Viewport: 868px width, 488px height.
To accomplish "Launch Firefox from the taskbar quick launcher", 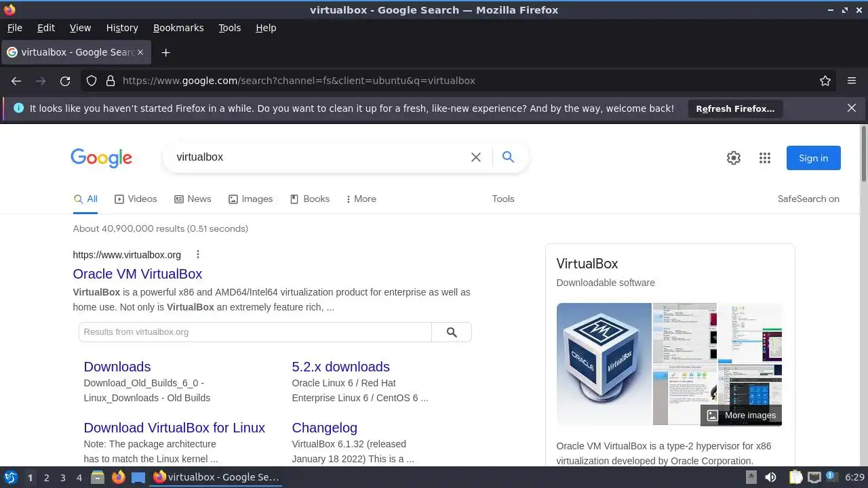I will point(118,477).
